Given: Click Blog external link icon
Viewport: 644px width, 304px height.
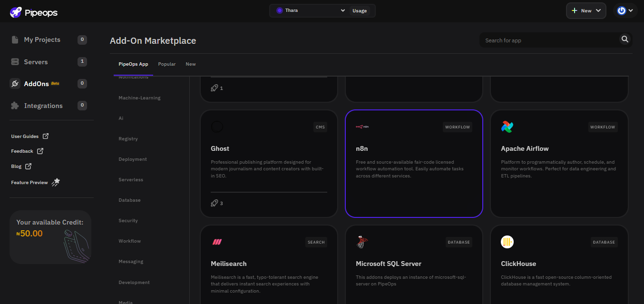Looking at the screenshot, I should pyautogui.click(x=28, y=166).
